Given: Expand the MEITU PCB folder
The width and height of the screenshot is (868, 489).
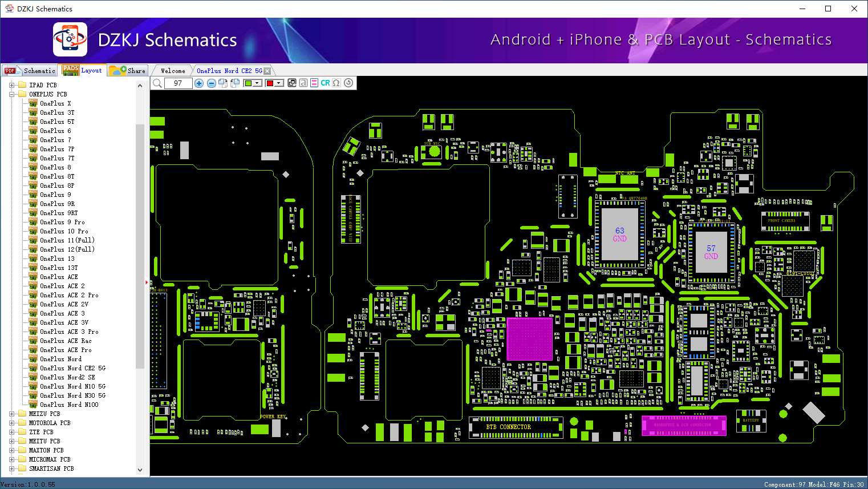Looking at the screenshot, I should click(x=11, y=441).
